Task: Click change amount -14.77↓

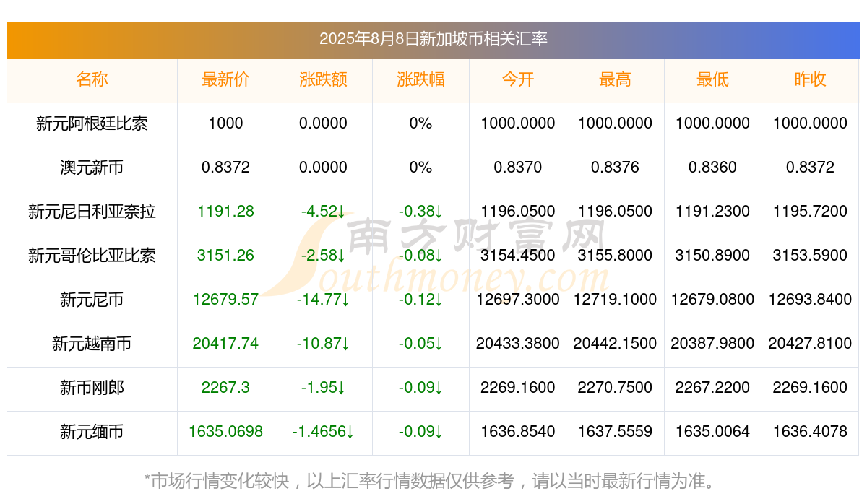Action: pyautogui.click(x=323, y=300)
